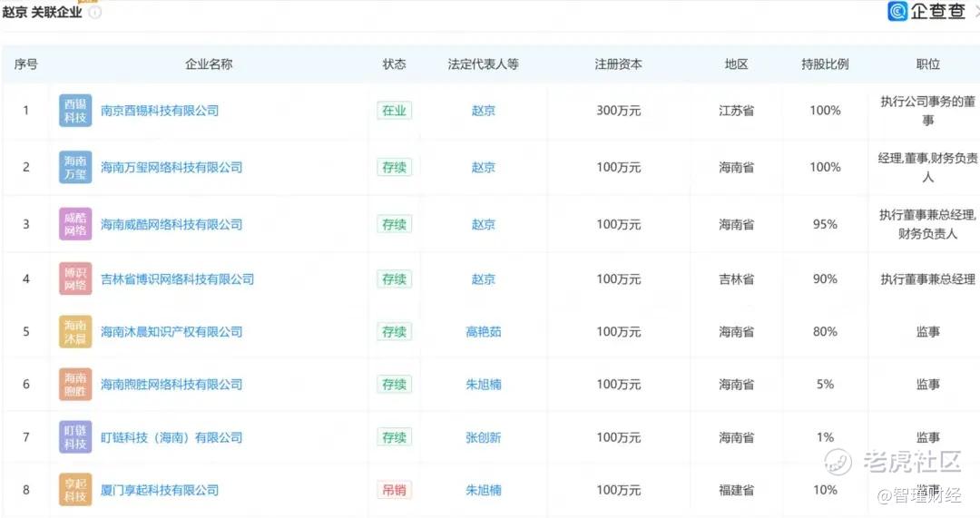
Task: Click the 博识网络 company logo
Action: [x=75, y=279]
